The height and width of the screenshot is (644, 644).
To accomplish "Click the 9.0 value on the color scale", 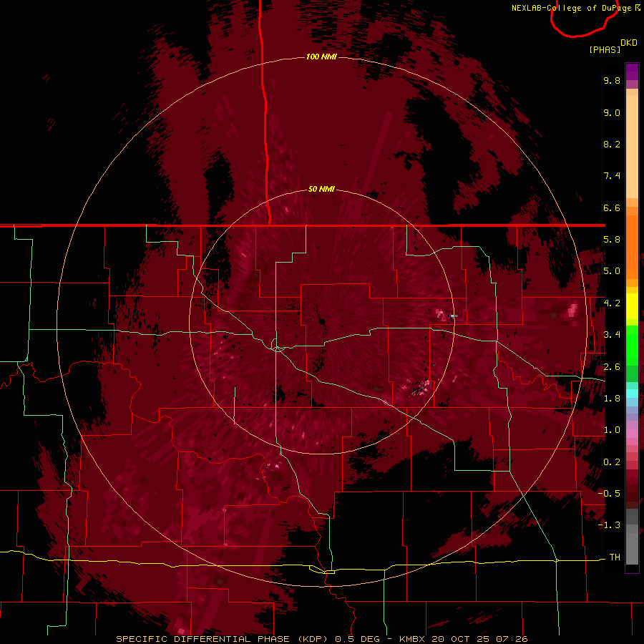I will pyautogui.click(x=612, y=113).
